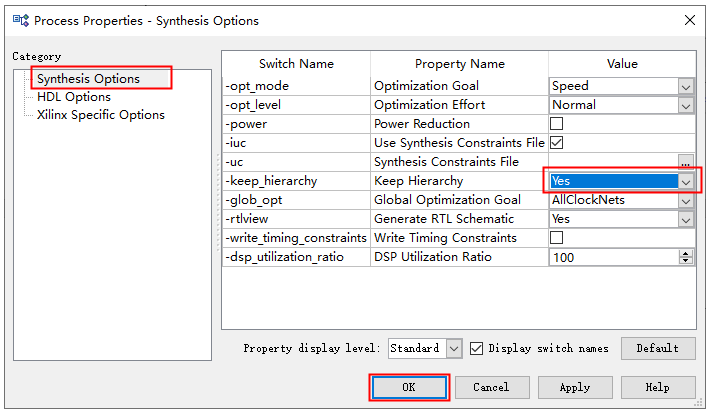This screenshot has height=412, width=709.
Task: Expand the Generate RTL Schematic dropdown
Action: coord(685,219)
